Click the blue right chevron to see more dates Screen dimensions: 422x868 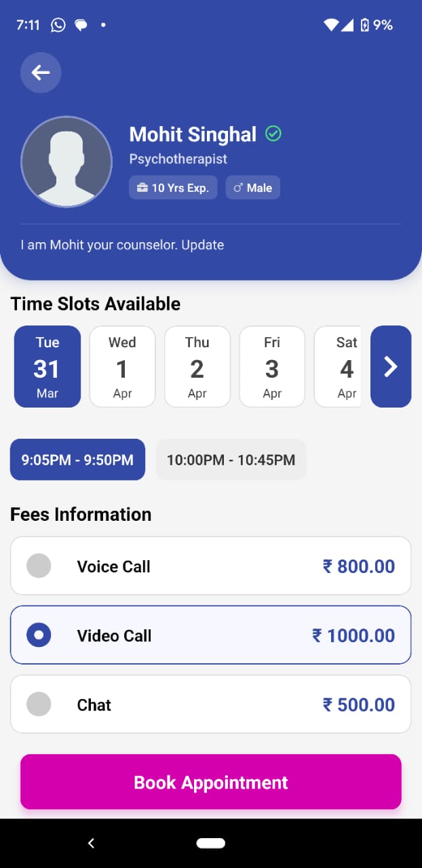[391, 366]
